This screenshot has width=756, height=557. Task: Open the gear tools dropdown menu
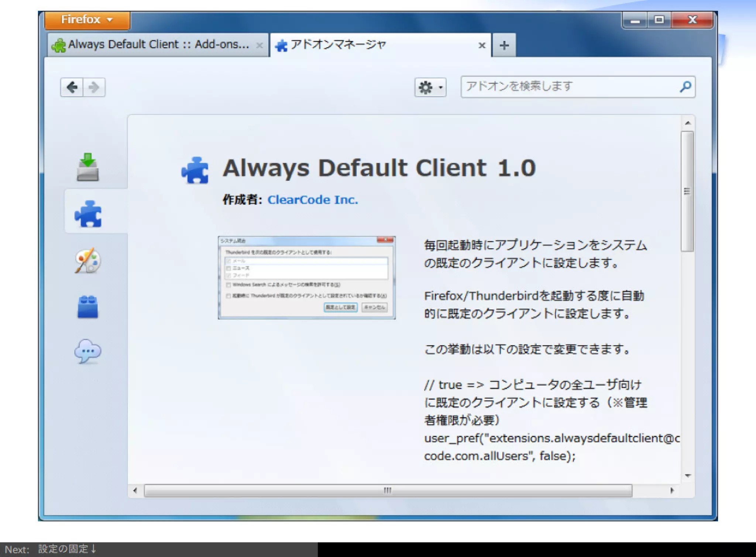430,88
